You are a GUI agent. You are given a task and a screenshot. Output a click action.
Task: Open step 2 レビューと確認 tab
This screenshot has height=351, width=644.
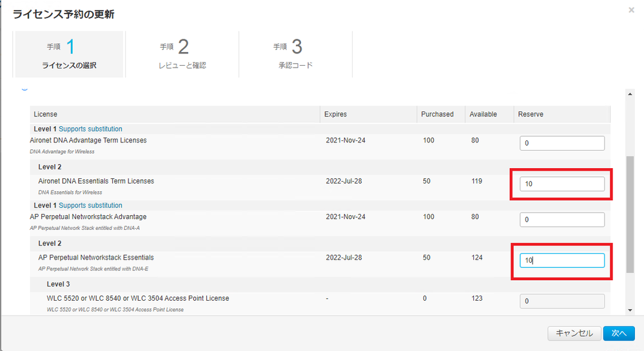click(182, 54)
